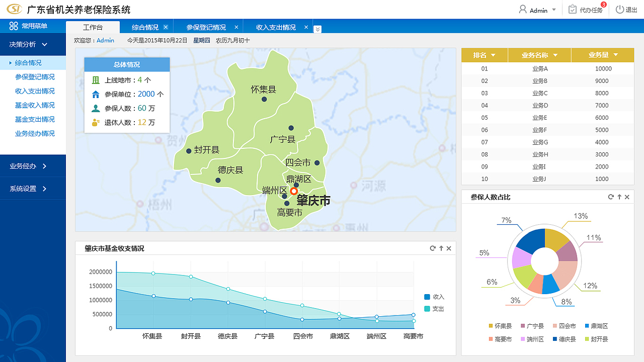The height and width of the screenshot is (362, 644).
Task: Select the 业务A row in ranking table
Action: tap(547, 68)
